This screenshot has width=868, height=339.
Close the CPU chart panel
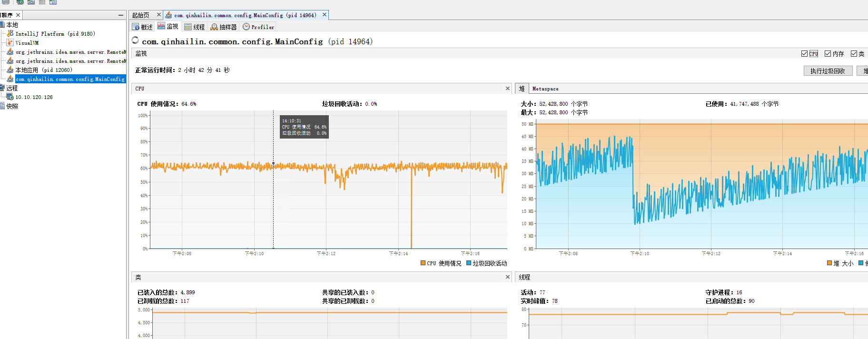pyautogui.click(x=508, y=89)
